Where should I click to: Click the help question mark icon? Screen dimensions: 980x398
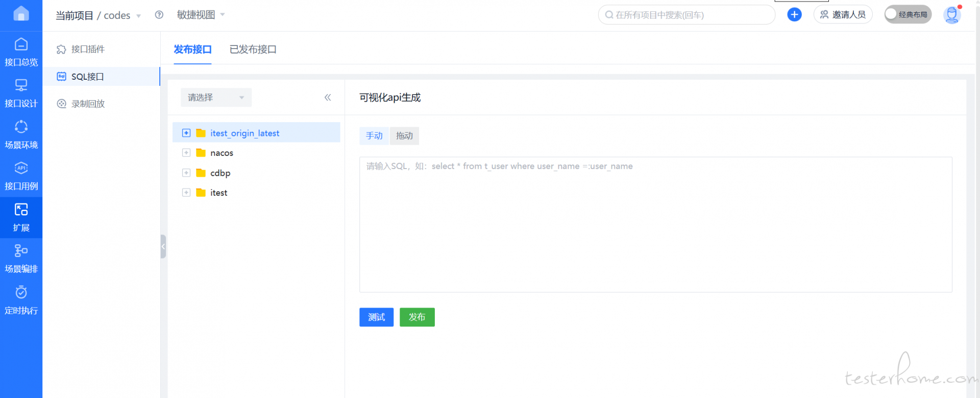159,15
